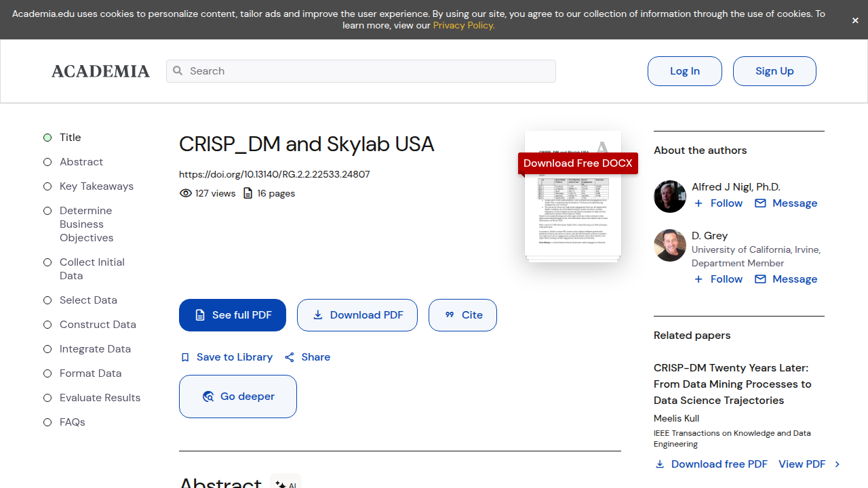Select the Title outline bullet circle
The height and width of the screenshot is (488, 868).
coord(47,138)
